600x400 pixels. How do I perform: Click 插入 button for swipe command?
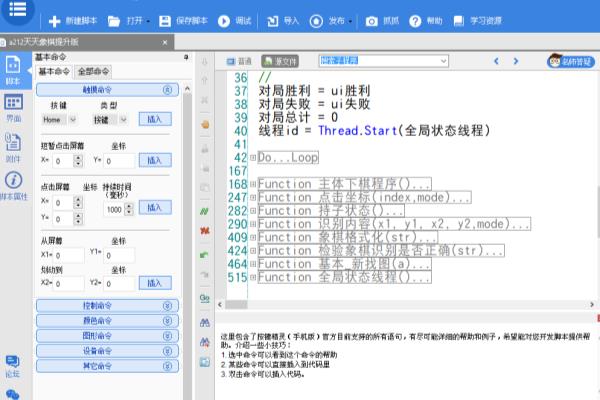pos(155,283)
